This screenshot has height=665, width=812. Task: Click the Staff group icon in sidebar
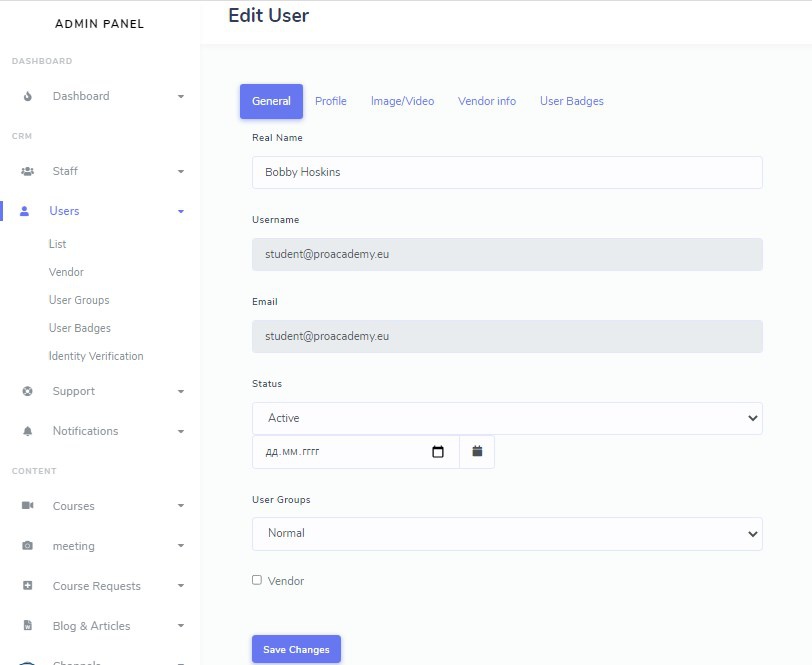(x=28, y=172)
